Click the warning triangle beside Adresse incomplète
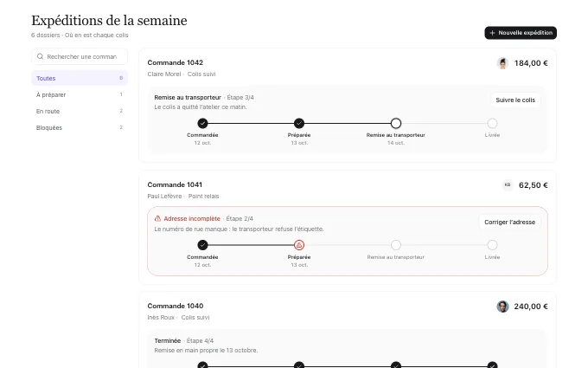 pos(158,218)
